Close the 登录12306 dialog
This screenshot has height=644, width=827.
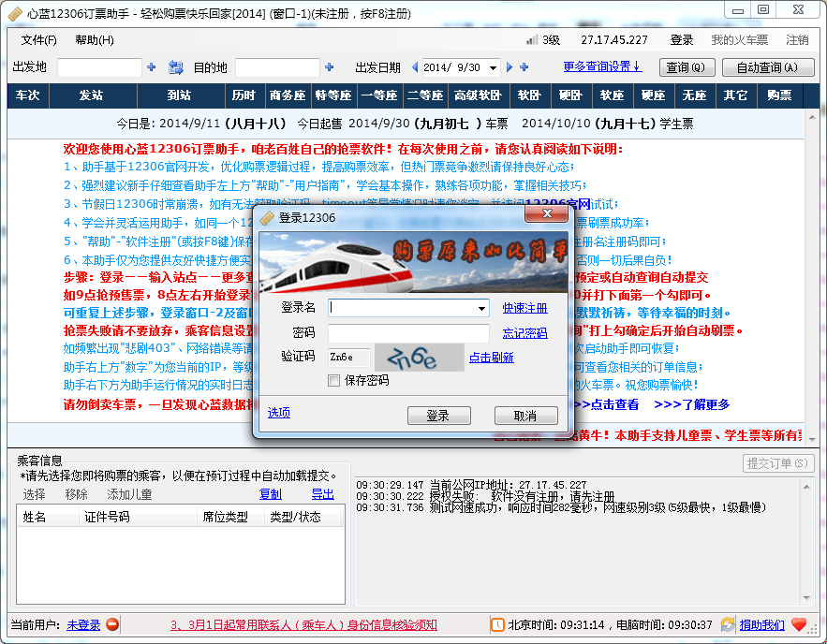pyautogui.click(x=546, y=213)
